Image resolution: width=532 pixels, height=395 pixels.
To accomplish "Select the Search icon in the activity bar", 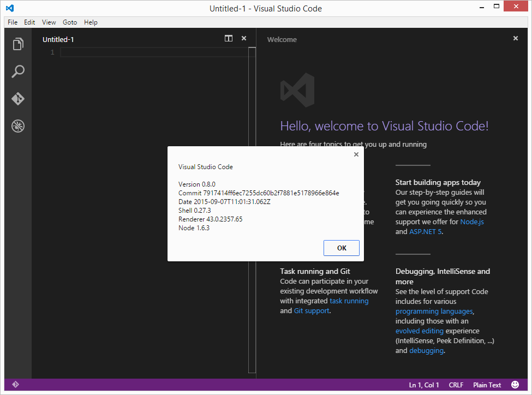I will point(17,71).
